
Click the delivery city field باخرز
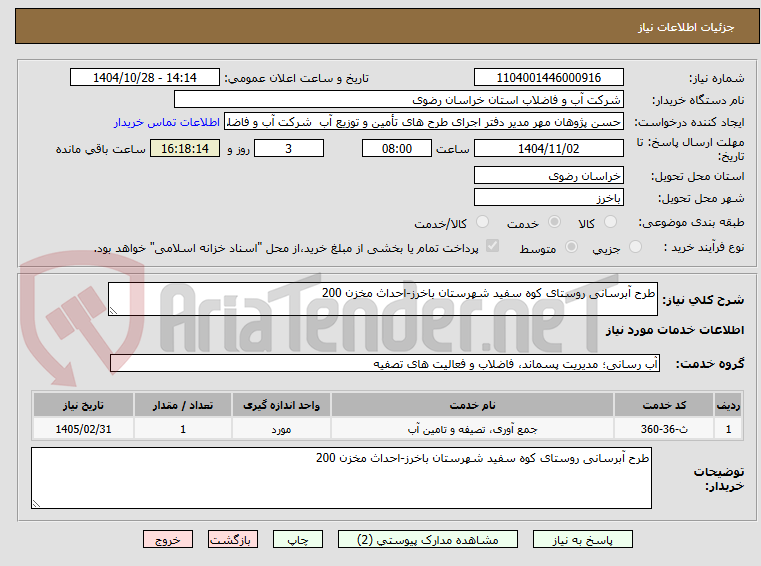(548, 198)
